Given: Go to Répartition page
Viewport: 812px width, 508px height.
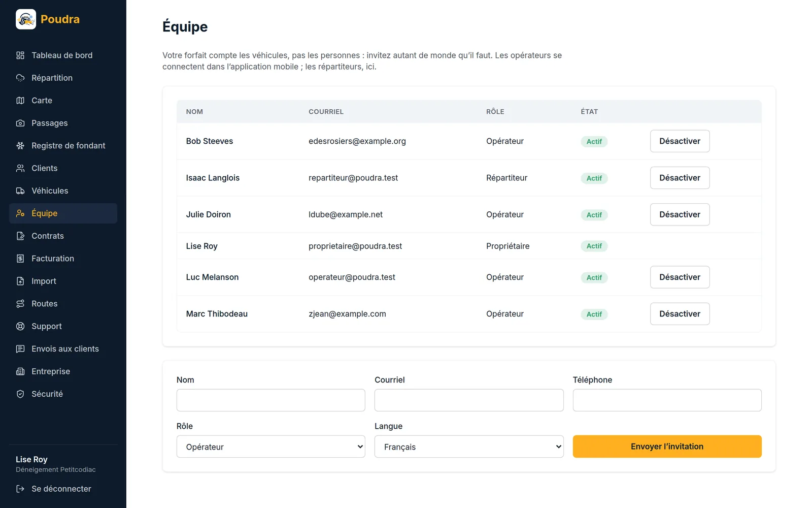Looking at the screenshot, I should pyautogui.click(x=63, y=78).
